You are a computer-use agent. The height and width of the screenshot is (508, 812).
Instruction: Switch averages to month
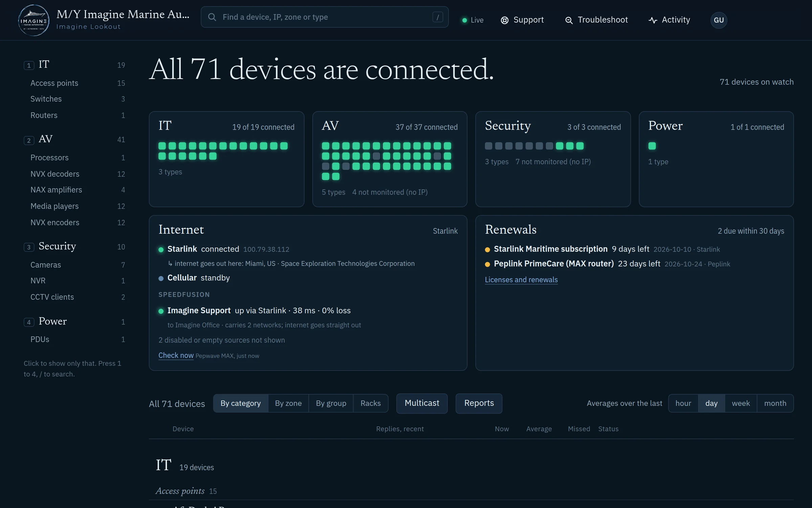click(775, 403)
